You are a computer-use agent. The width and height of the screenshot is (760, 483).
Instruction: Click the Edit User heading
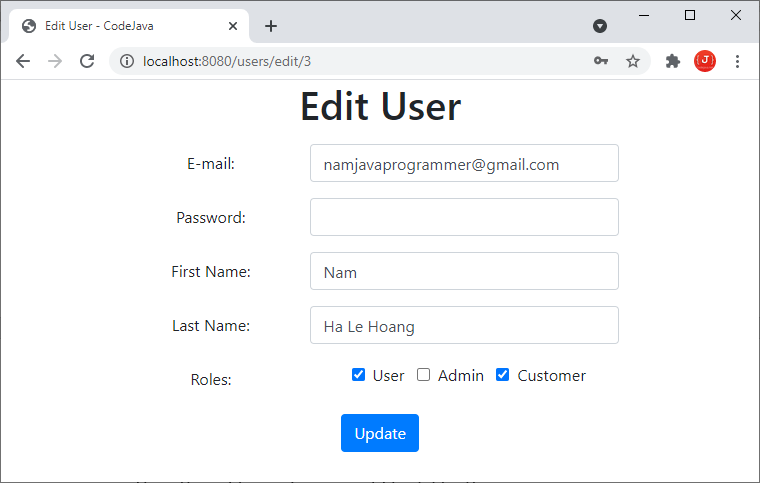pyautogui.click(x=380, y=107)
